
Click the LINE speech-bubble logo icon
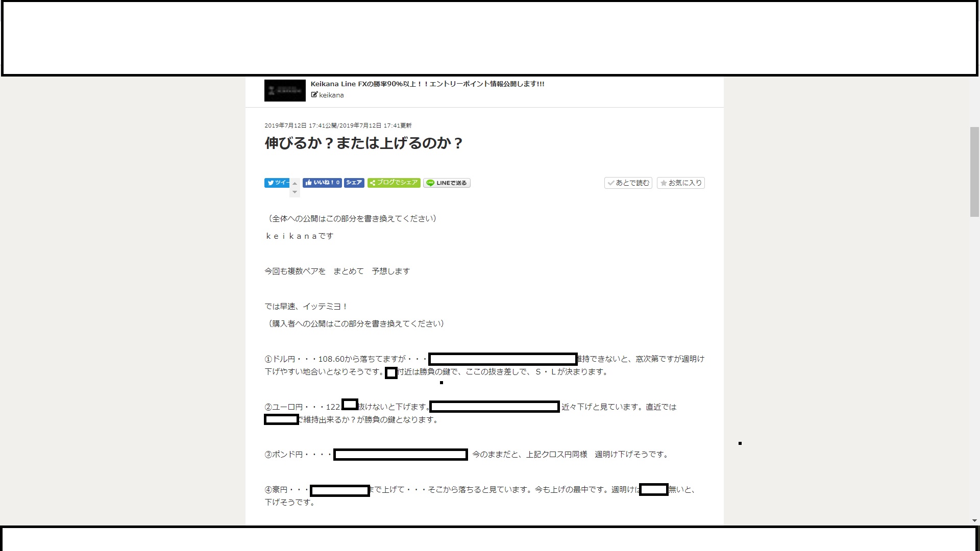point(430,183)
